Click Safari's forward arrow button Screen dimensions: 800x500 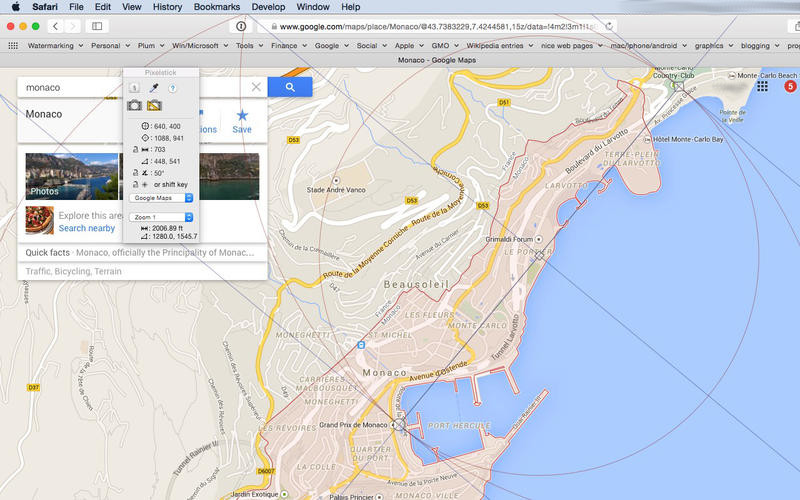pos(72,26)
